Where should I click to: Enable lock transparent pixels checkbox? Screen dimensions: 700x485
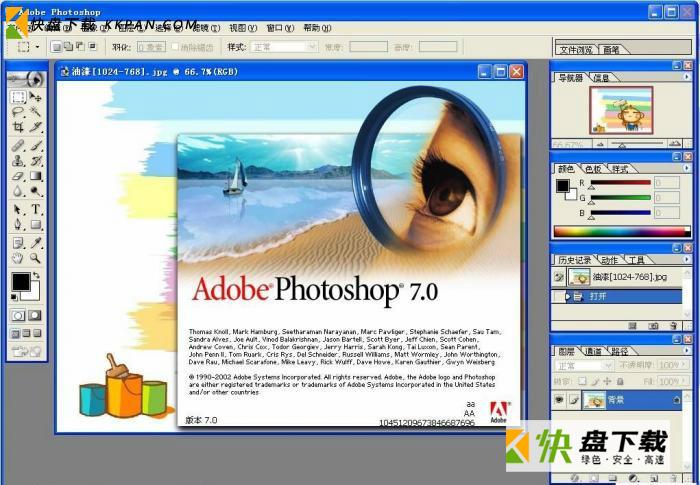[582, 381]
